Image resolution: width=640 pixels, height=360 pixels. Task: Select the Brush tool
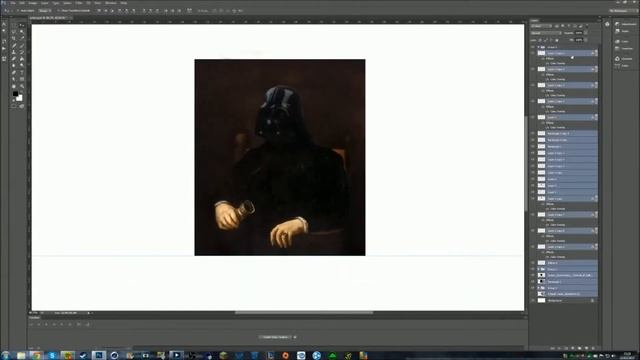(22, 46)
